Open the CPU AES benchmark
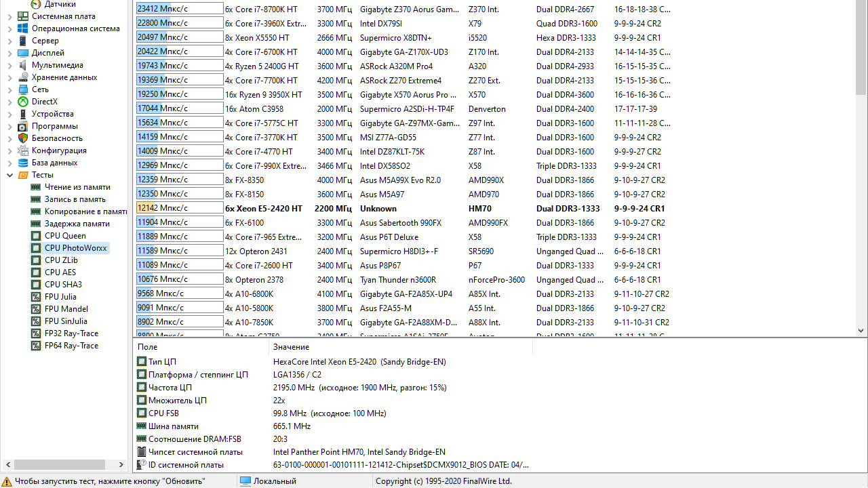Screen dimensions: 868x488 point(60,272)
